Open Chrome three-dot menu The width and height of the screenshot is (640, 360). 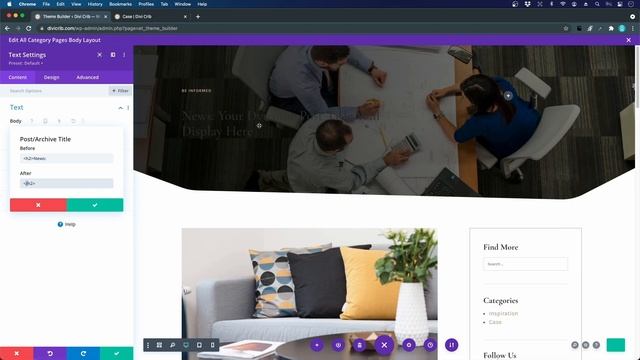633,28
